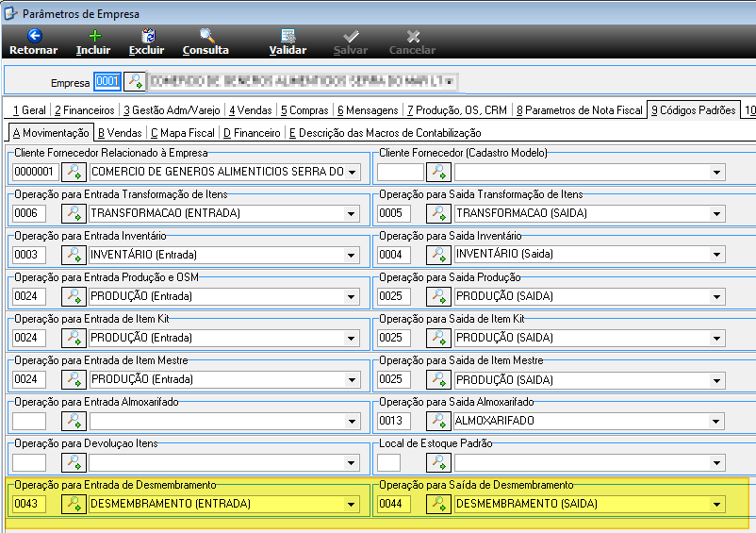The height and width of the screenshot is (533, 756).
Task: Open lookup for Local de Estoque Padrão
Action: (438, 462)
